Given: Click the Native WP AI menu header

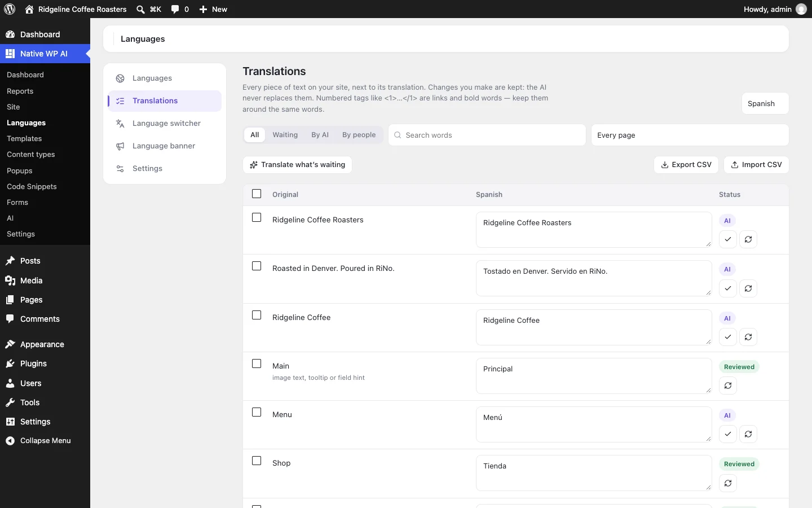Looking at the screenshot, I should point(45,54).
